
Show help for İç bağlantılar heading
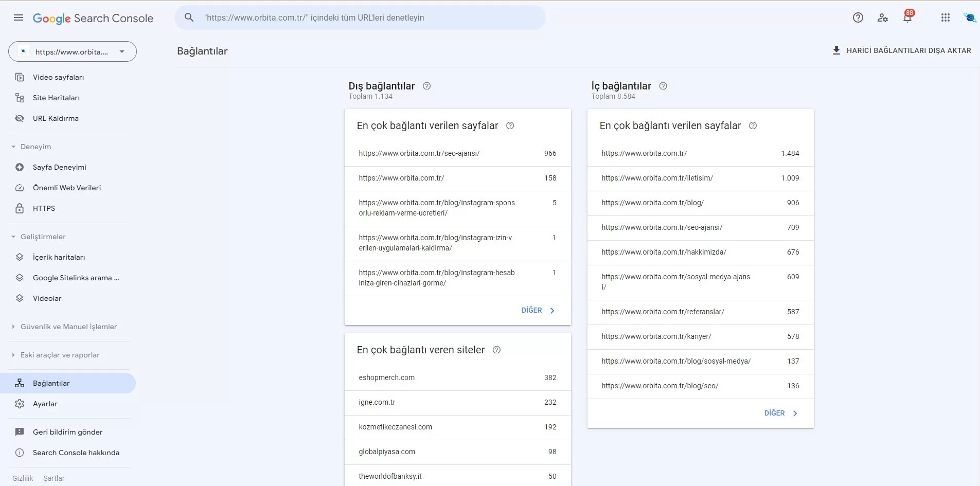[x=663, y=86]
